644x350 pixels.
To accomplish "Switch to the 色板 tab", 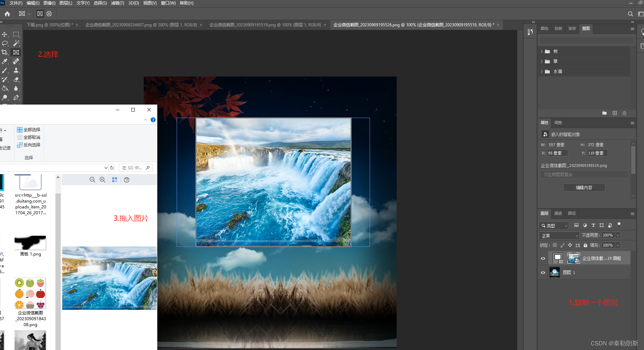I will (558, 29).
